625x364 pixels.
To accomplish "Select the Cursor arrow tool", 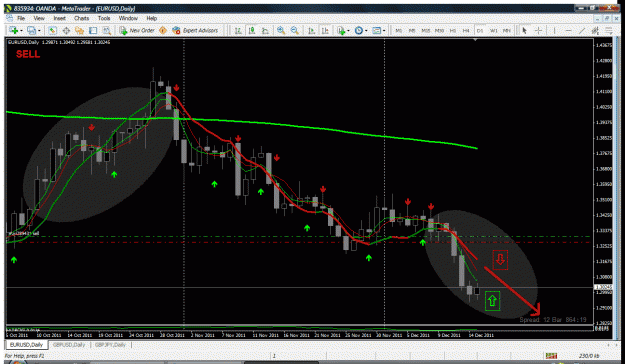I will 525,30.
